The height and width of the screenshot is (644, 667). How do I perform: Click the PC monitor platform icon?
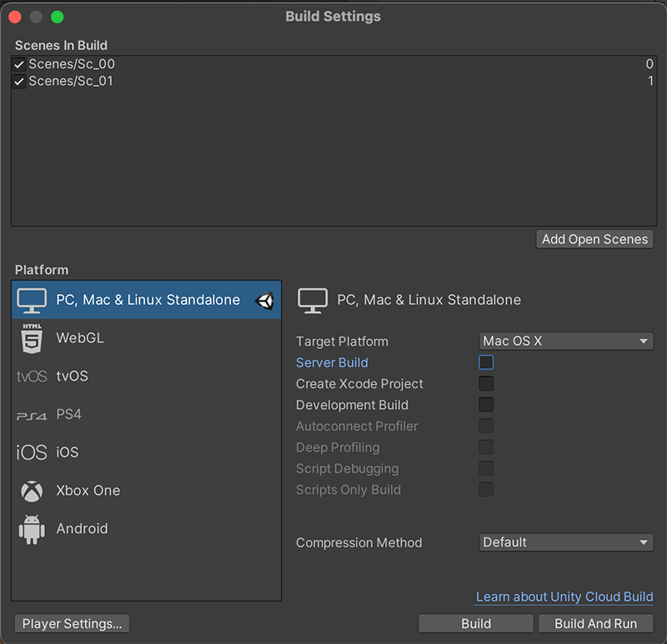pyautogui.click(x=32, y=301)
